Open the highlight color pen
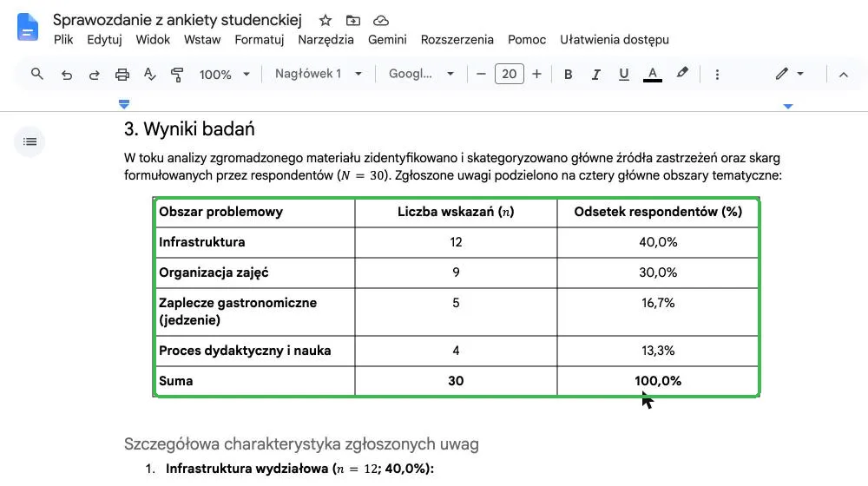This screenshot has height=486, width=868. click(x=682, y=73)
